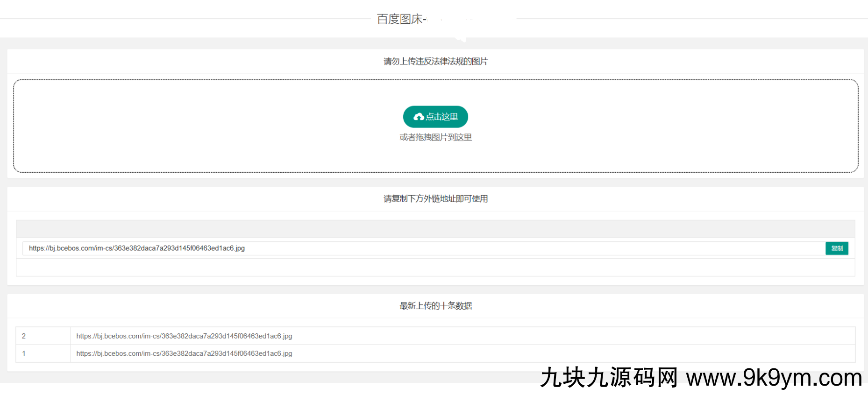Click the 九块九源码网 watermark text
Image resolution: width=868 pixels, height=395 pixels.
608,377
